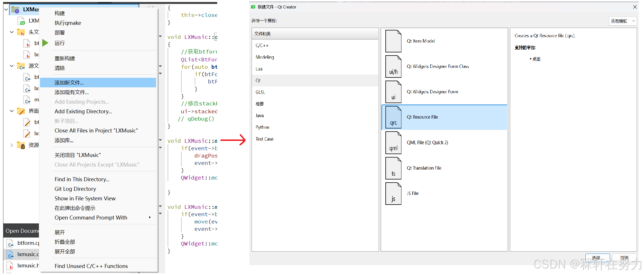Select the ts Translation File icon
This screenshot has width=644, height=275.
[x=393, y=168]
